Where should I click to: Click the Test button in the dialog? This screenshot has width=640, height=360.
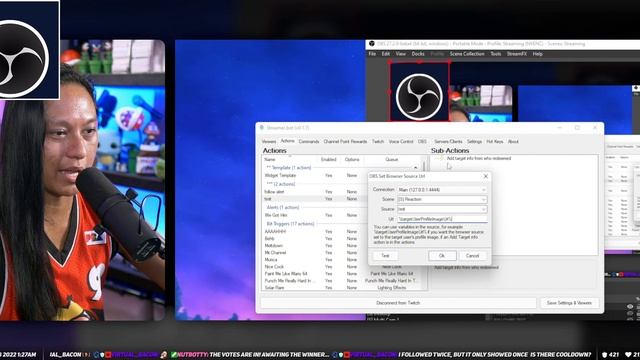[x=385, y=256]
